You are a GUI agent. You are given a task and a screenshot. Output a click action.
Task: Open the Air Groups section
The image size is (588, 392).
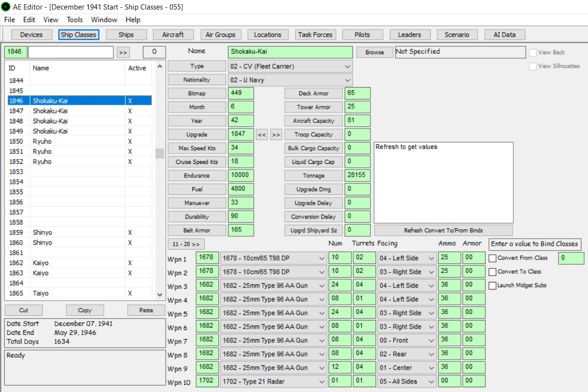click(x=220, y=35)
